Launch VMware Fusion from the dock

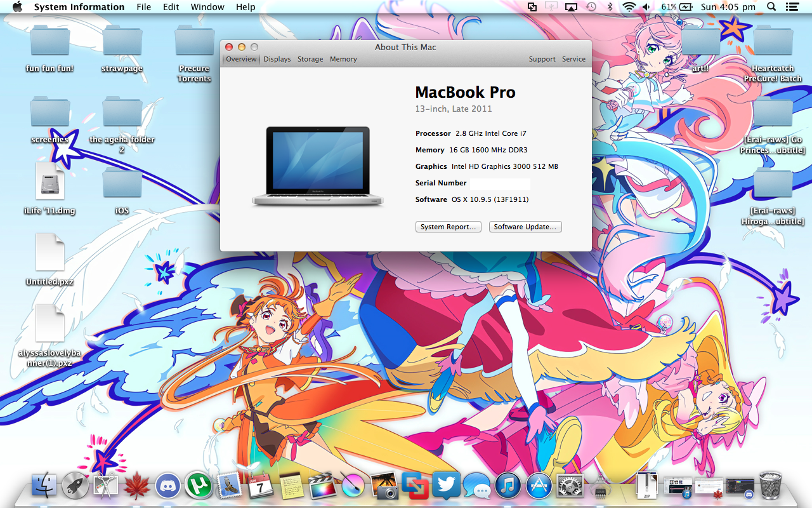[414, 486]
